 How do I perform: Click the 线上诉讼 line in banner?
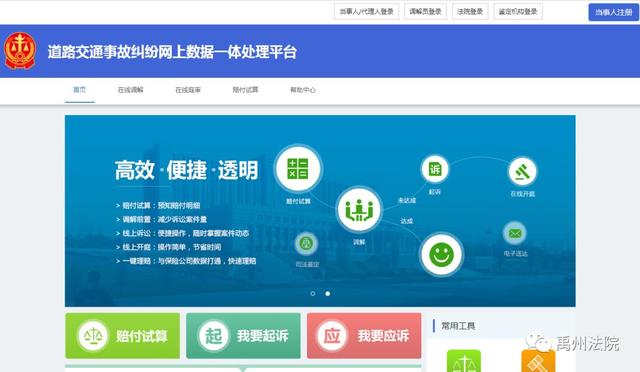point(182,233)
